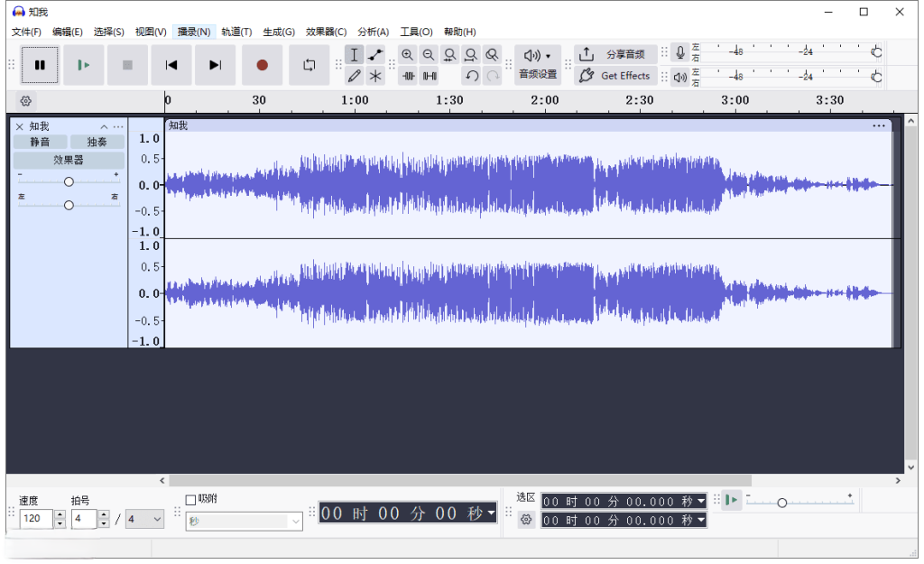Toggle loop playback button
Viewport: 924px width, 564px height.
coord(309,65)
